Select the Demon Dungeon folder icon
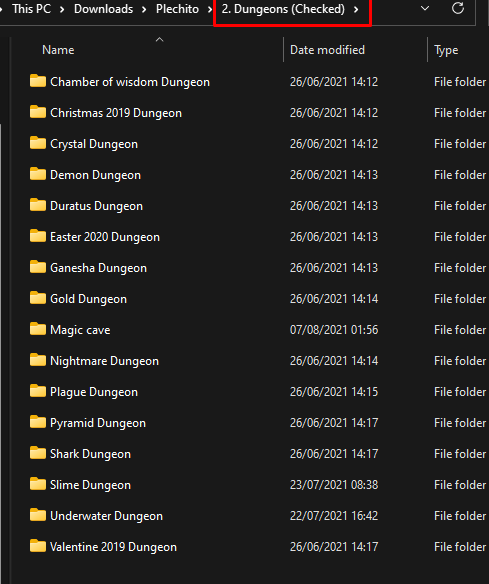This screenshot has height=584, width=489. pos(38,174)
